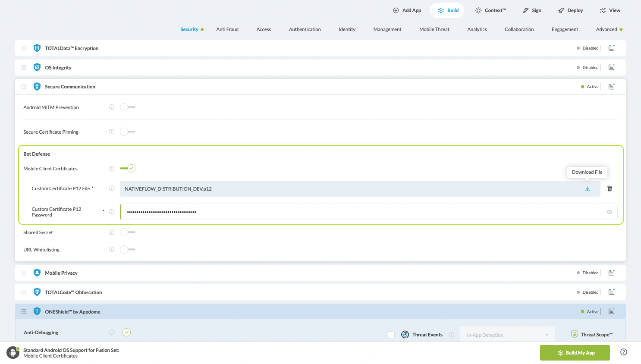This screenshot has height=364, width=641.
Task: Click the Build My App button
Action: [x=575, y=352]
